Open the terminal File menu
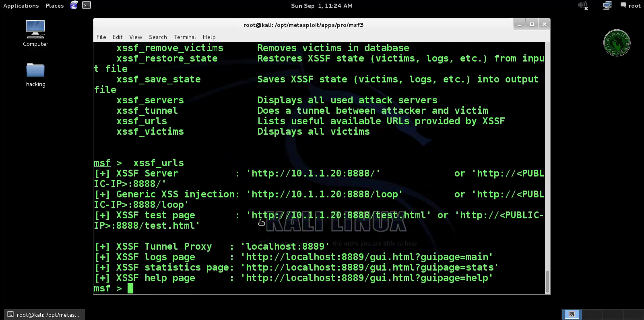 click(101, 37)
